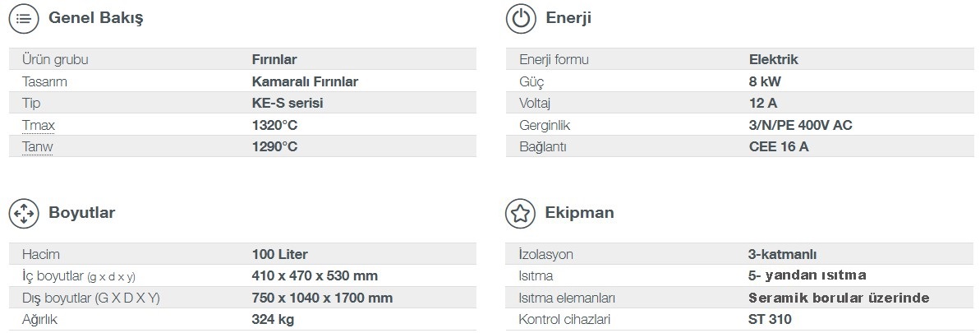The height and width of the screenshot is (333, 980).
Task: Click the Genel Bakış list icon
Action: [24, 18]
